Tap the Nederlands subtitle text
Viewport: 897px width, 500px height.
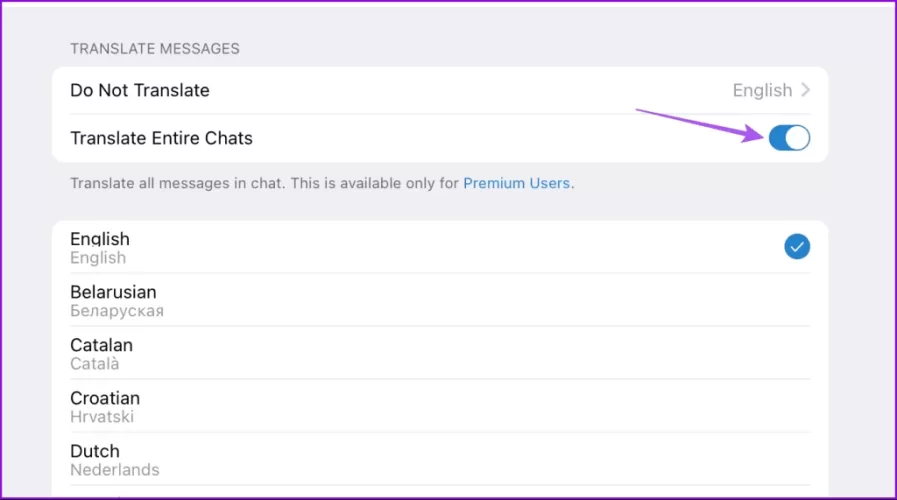point(114,470)
